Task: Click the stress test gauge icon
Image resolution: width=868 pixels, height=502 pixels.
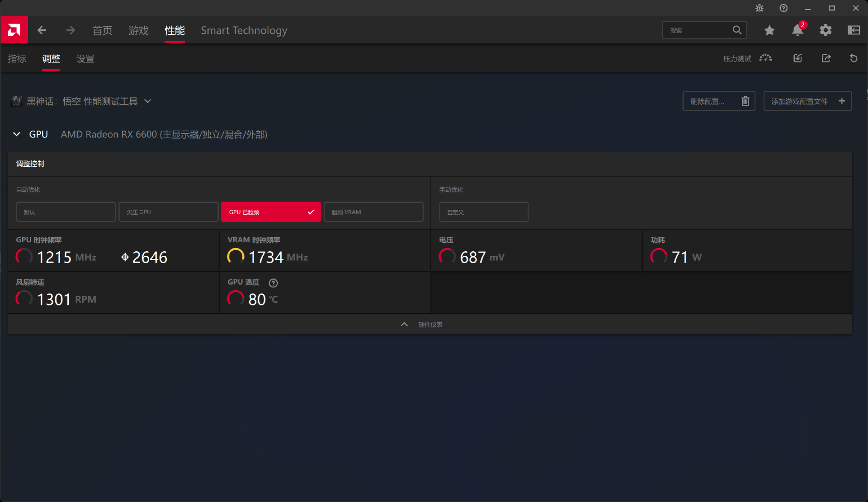Action: 765,58
